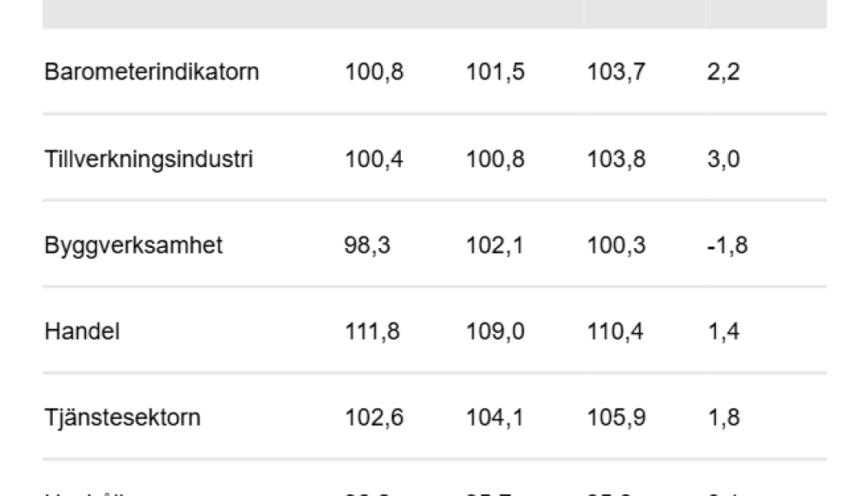Click value 101,5 in Barometerindikatorn row

point(495,72)
